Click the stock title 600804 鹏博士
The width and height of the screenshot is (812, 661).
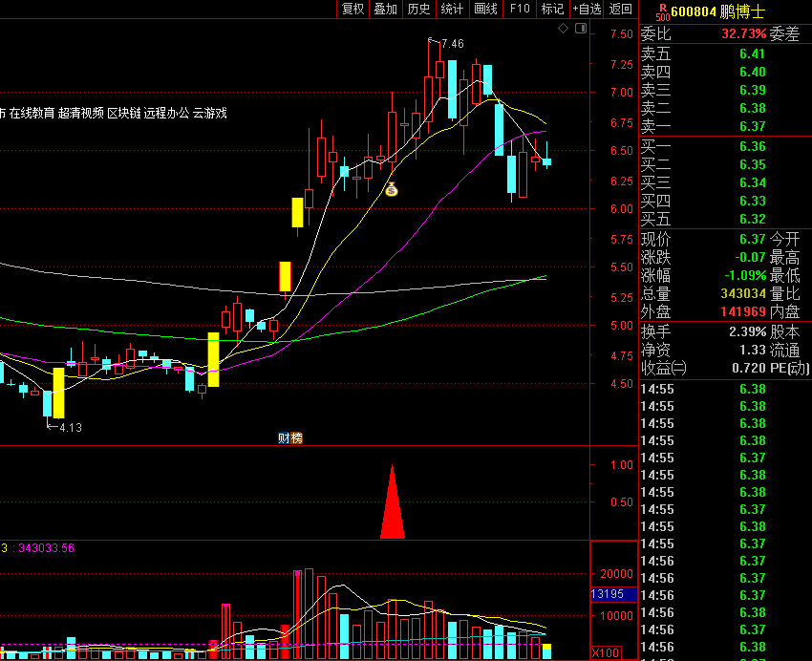point(717,11)
